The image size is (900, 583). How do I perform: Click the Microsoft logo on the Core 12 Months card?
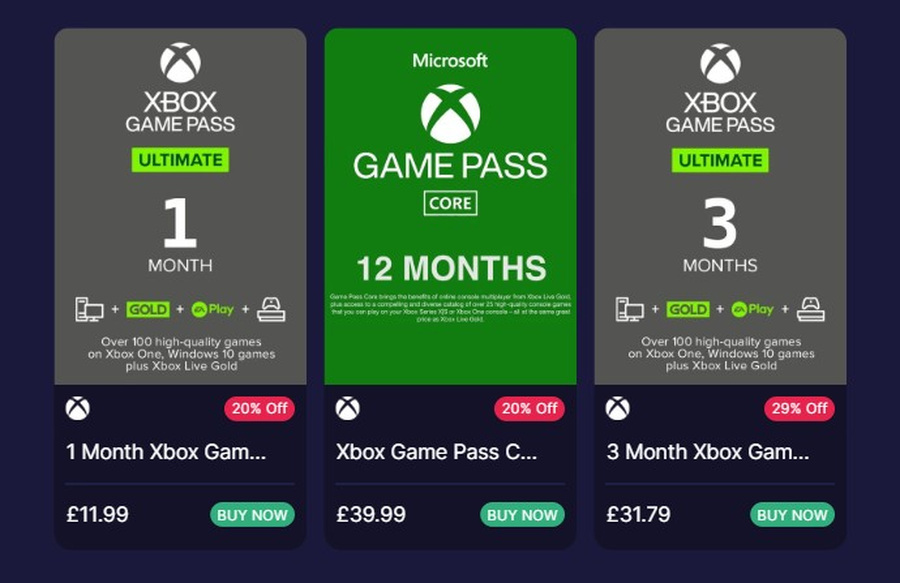click(x=450, y=60)
